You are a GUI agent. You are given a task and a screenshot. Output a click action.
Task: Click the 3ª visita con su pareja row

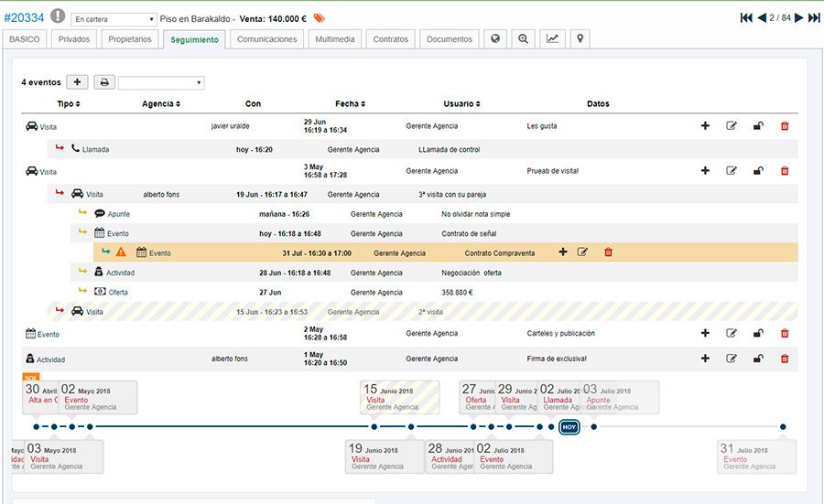coord(422,194)
